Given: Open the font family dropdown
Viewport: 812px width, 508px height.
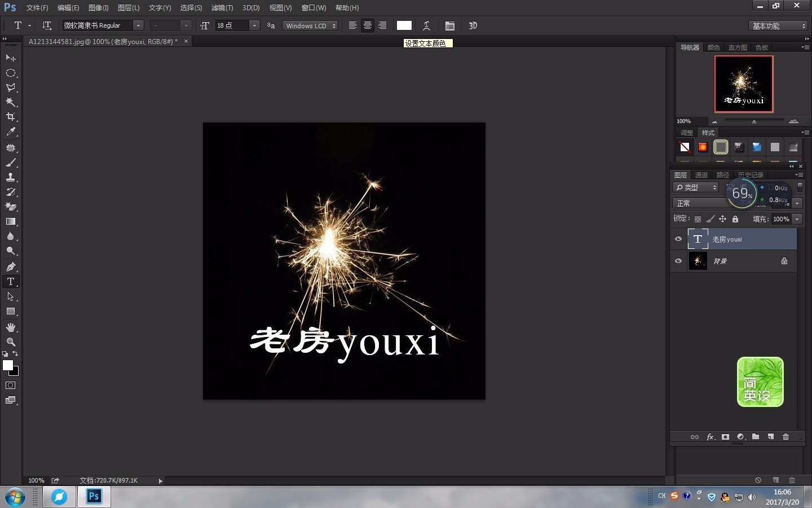Looking at the screenshot, I should click(x=138, y=25).
